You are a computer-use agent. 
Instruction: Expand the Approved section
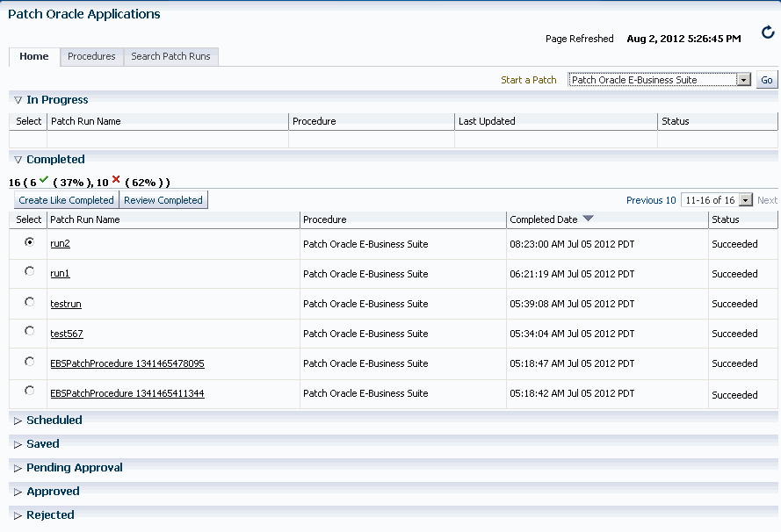18,492
